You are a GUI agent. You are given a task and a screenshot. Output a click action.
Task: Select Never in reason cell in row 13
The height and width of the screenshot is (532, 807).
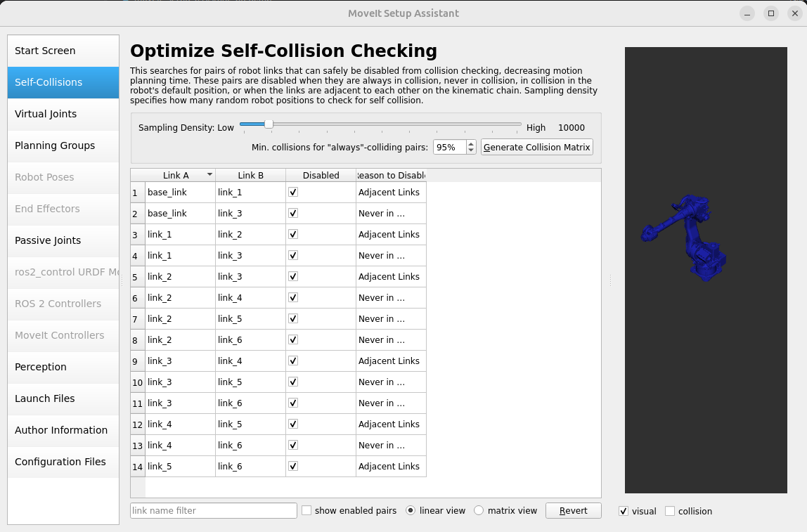[391, 446]
